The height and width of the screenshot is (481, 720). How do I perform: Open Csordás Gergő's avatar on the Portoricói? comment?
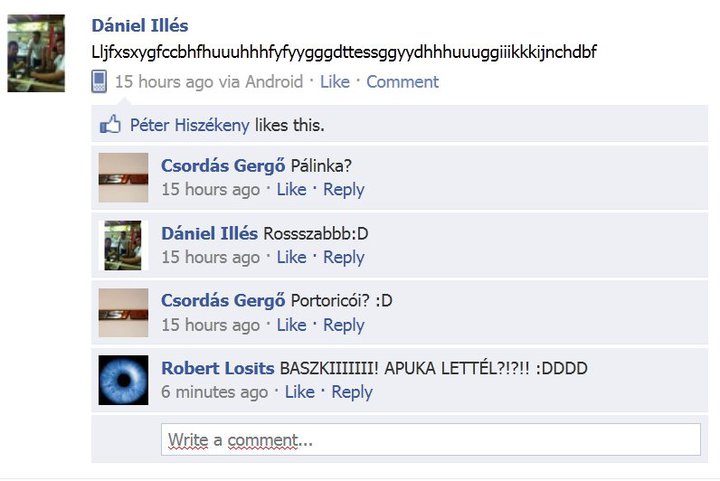coord(123,313)
